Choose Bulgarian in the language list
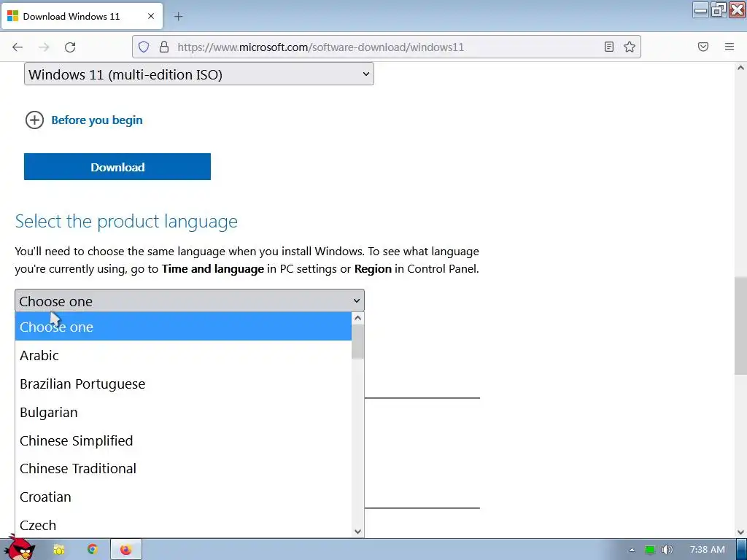The width and height of the screenshot is (747, 560). coord(183,412)
